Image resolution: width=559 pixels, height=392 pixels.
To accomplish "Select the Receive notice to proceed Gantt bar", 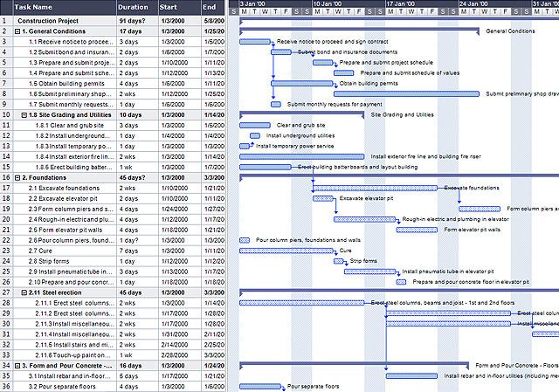I will click(x=255, y=42).
